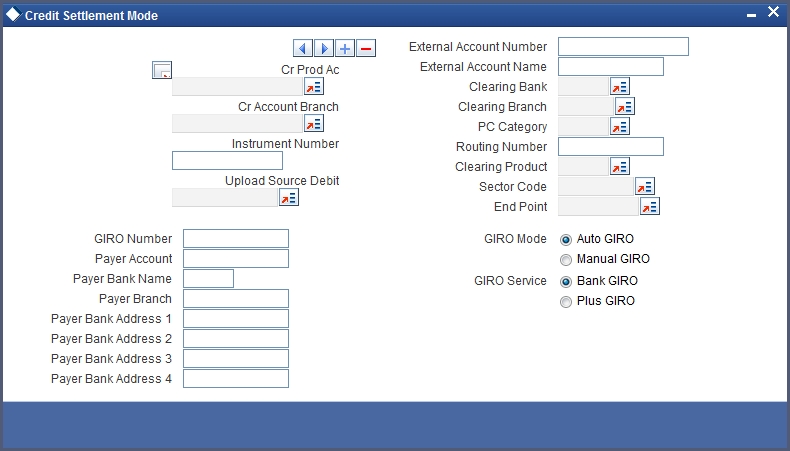Select Bank GIRO service

click(566, 282)
